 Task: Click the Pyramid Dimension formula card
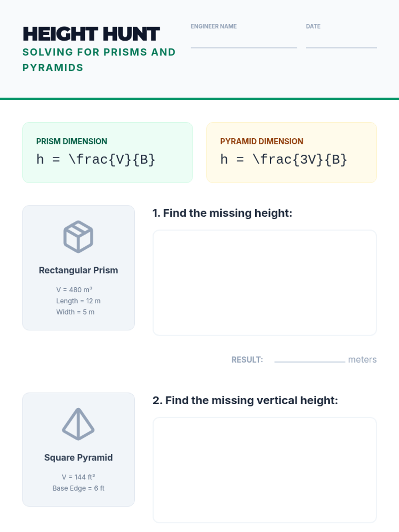[291, 153]
